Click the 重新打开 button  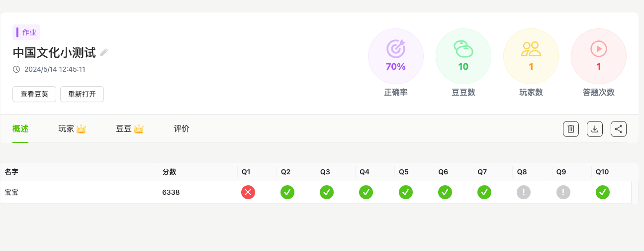tap(82, 94)
